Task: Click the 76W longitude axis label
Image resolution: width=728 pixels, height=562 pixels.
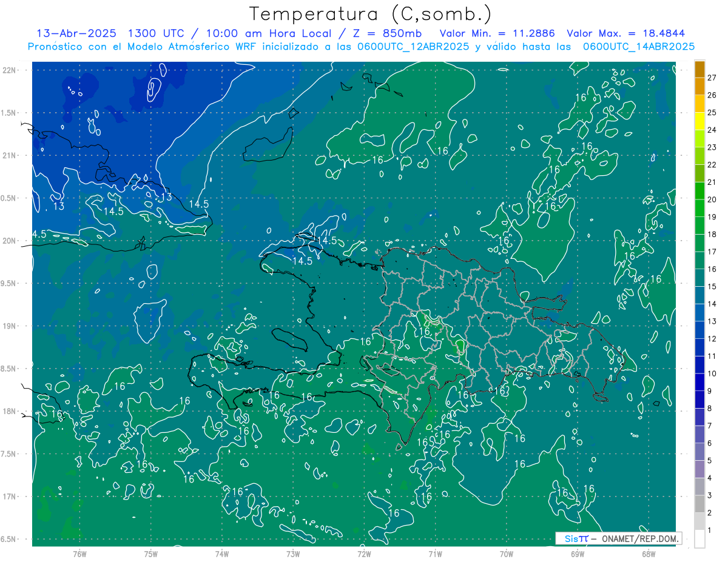Action: [79, 554]
